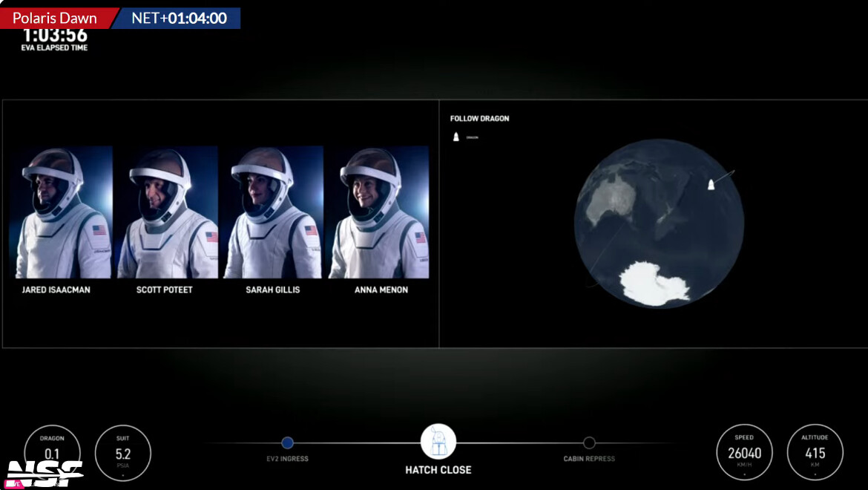
Task: Select the hollow Cabin Repress timeline dot
Action: pos(589,442)
